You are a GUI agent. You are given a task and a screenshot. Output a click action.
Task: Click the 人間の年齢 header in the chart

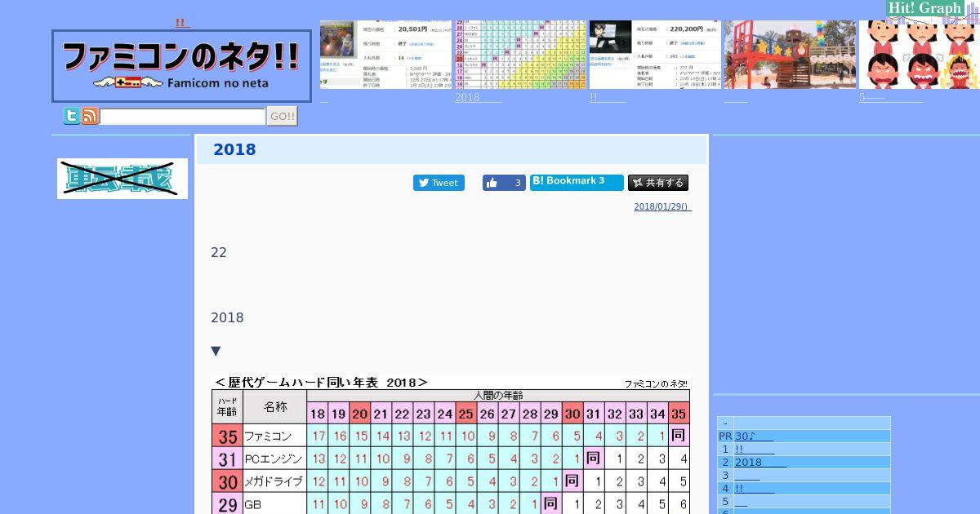pos(498,396)
